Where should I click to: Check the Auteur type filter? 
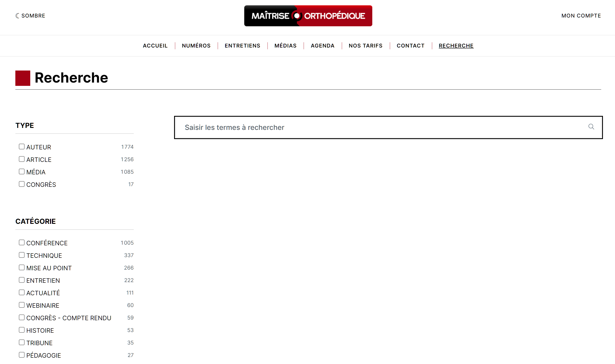[x=22, y=147]
